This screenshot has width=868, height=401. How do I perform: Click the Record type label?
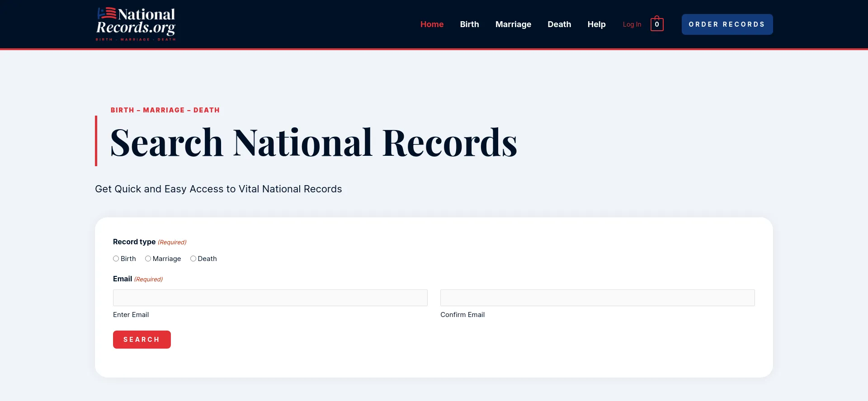click(x=150, y=242)
